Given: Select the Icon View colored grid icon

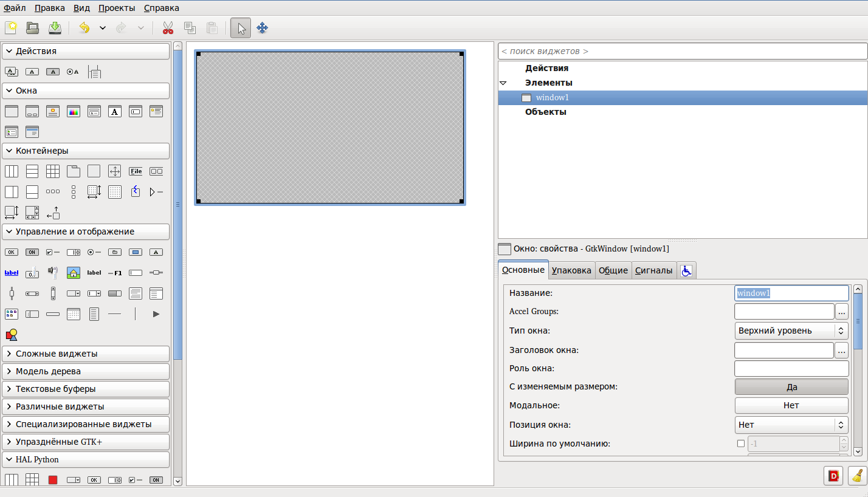Looking at the screenshot, I should click(12, 314).
